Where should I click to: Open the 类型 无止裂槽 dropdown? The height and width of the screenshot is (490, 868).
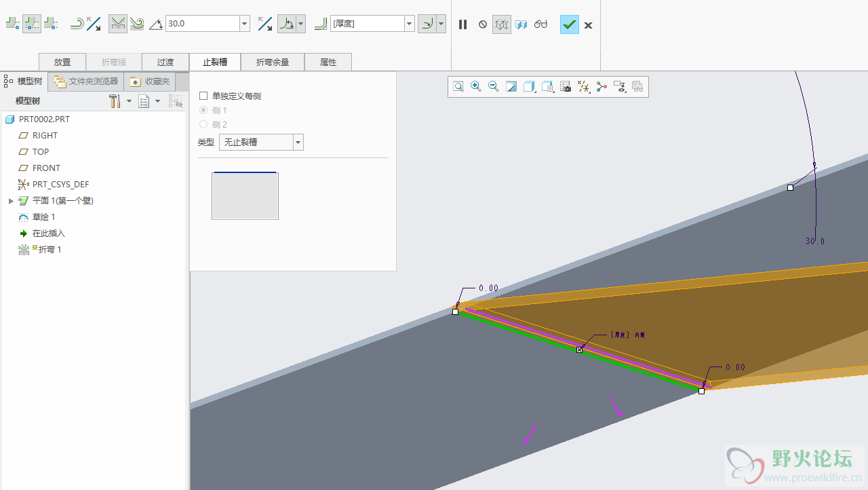coord(261,142)
